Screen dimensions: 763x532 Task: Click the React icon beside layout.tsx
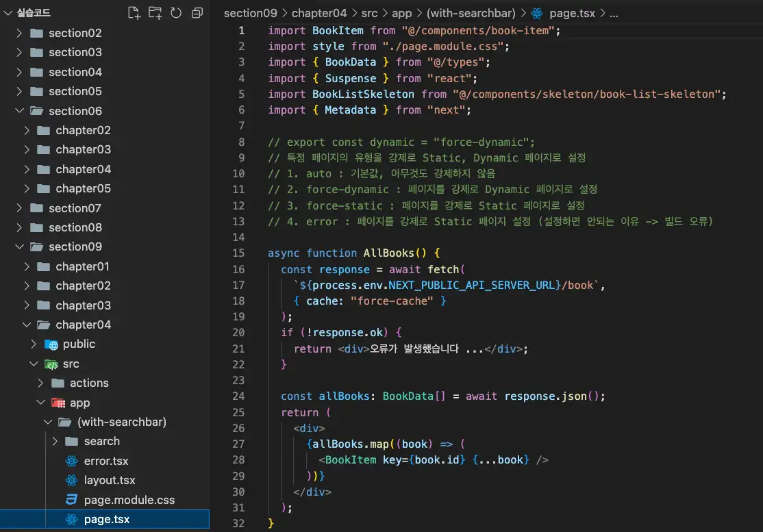pyautogui.click(x=71, y=480)
